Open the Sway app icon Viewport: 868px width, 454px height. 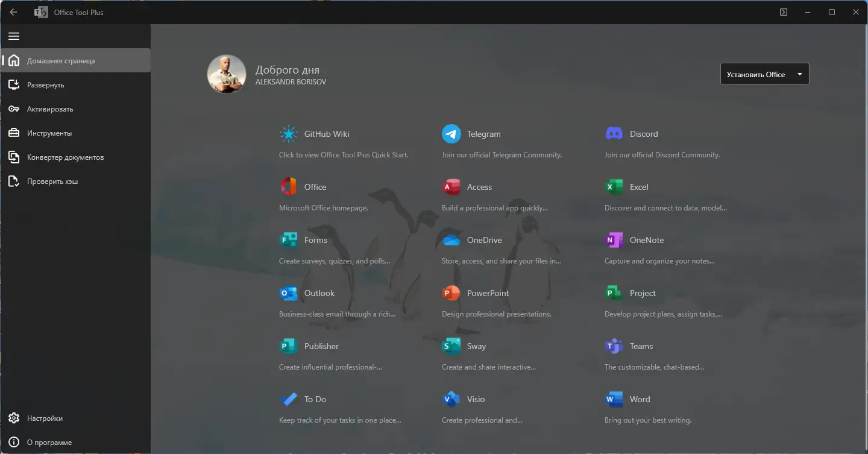tap(451, 346)
